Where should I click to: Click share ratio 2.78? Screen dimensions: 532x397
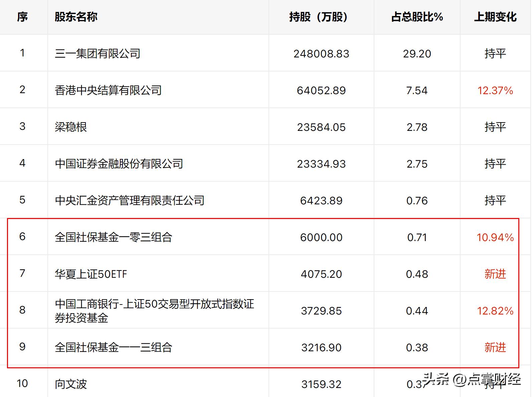[417, 127]
